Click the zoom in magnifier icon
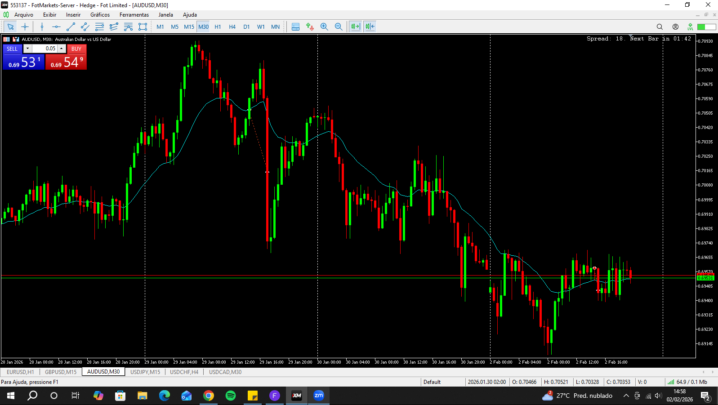Image resolution: width=718 pixels, height=405 pixels. [x=323, y=27]
